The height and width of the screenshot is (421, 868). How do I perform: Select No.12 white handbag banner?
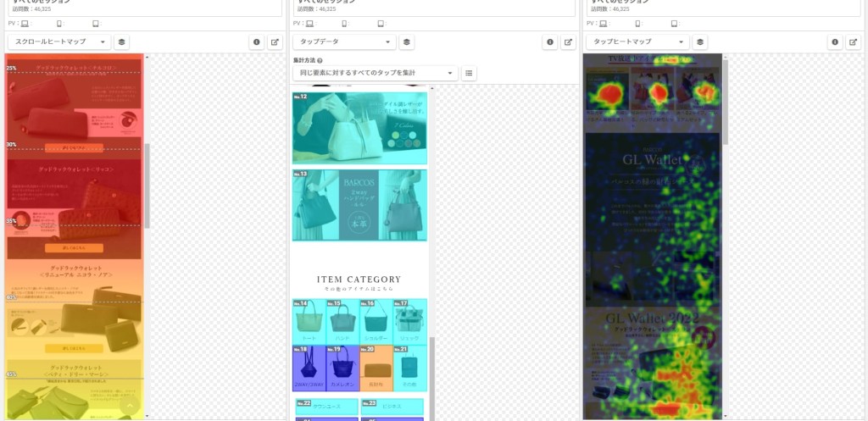coord(359,129)
